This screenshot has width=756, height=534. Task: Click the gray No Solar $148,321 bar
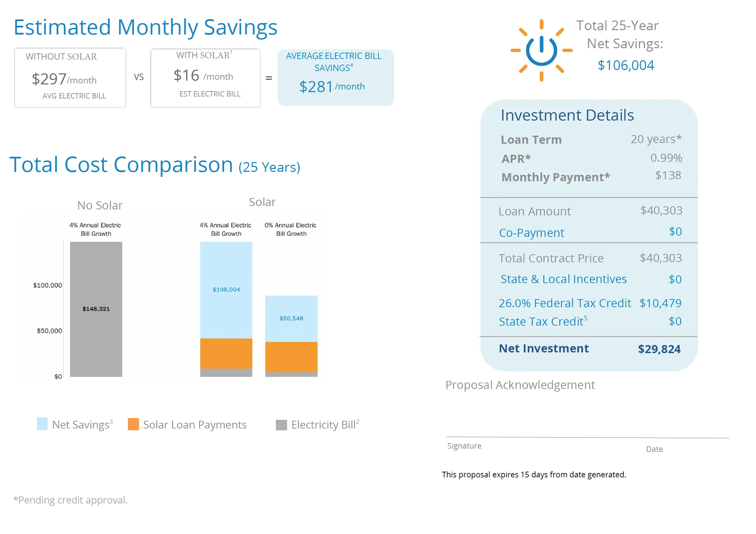click(96, 309)
